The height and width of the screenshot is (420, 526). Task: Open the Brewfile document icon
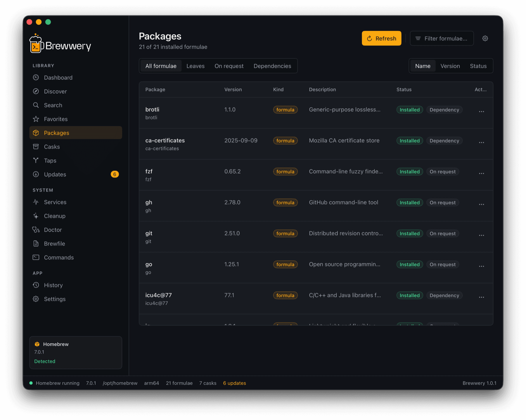coord(36,243)
